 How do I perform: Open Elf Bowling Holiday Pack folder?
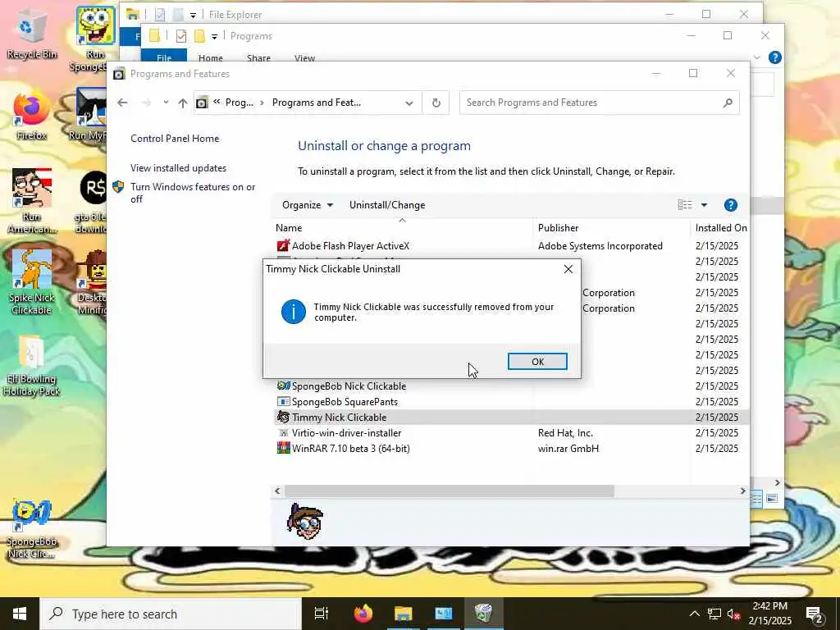point(32,366)
